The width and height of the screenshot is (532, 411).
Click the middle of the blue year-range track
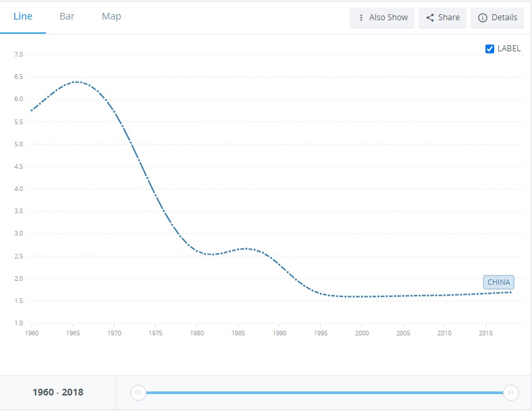coord(324,392)
